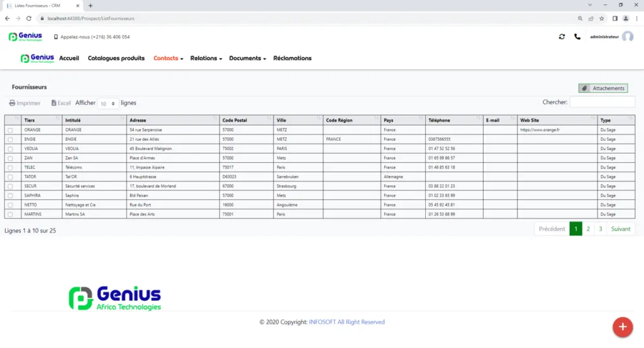The width and height of the screenshot is (644, 348).
Task: Check the SAPHIRA row checkbox
Action: coord(10,196)
